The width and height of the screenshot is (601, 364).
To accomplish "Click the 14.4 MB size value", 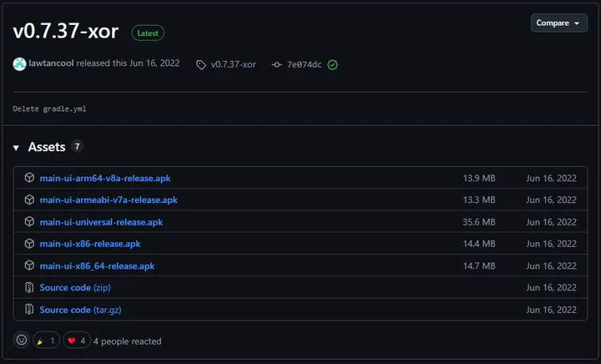I will pyautogui.click(x=479, y=244).
